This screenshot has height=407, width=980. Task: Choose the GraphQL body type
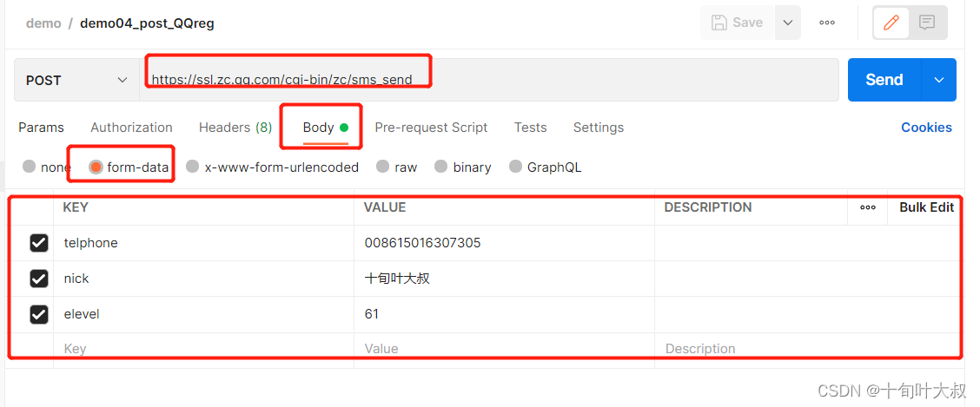click(x=515, y=167)
